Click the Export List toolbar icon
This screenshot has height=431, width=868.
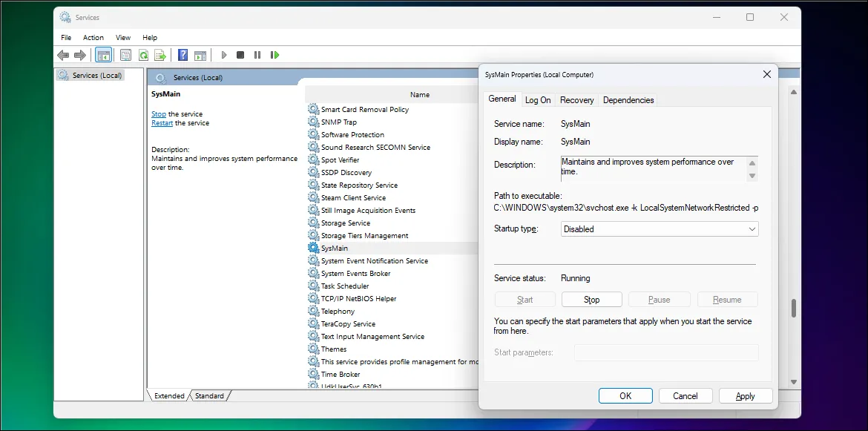coord(161,54)
